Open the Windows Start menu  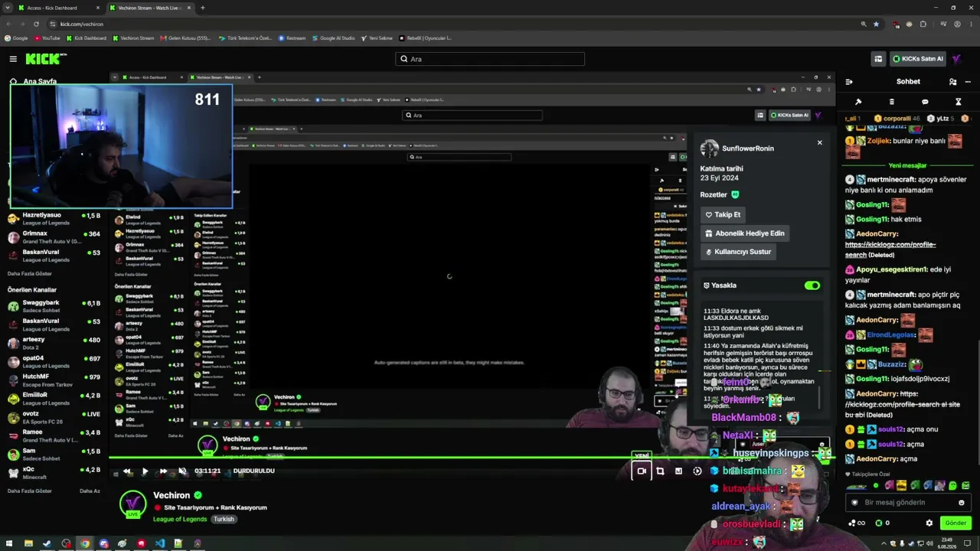click(x=10, y=543)
